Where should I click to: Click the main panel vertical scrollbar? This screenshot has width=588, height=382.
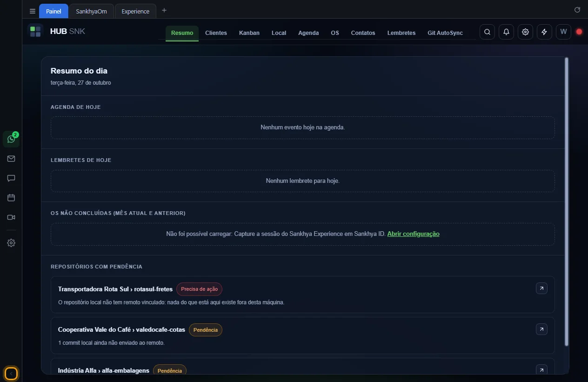point(566,201)
